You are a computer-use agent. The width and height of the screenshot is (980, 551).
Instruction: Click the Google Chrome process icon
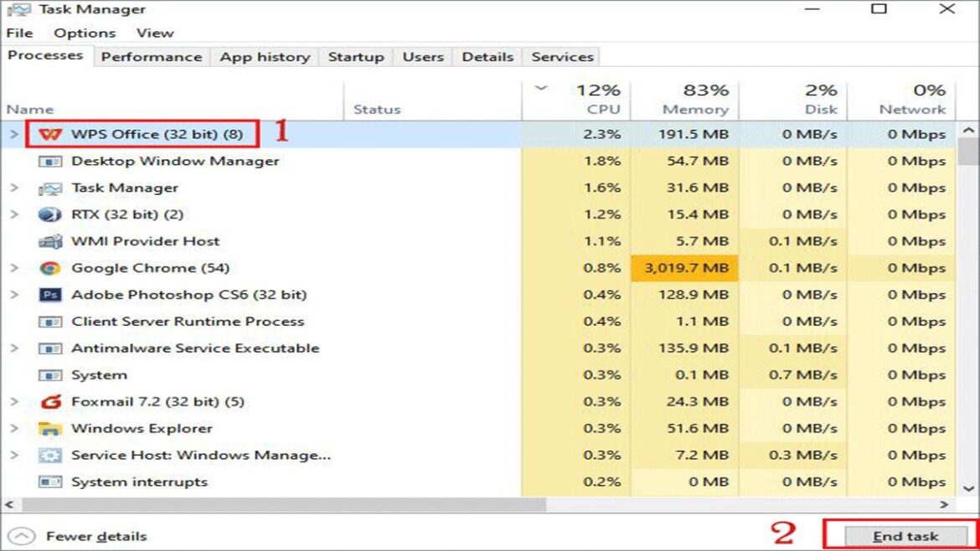[50, 268]
